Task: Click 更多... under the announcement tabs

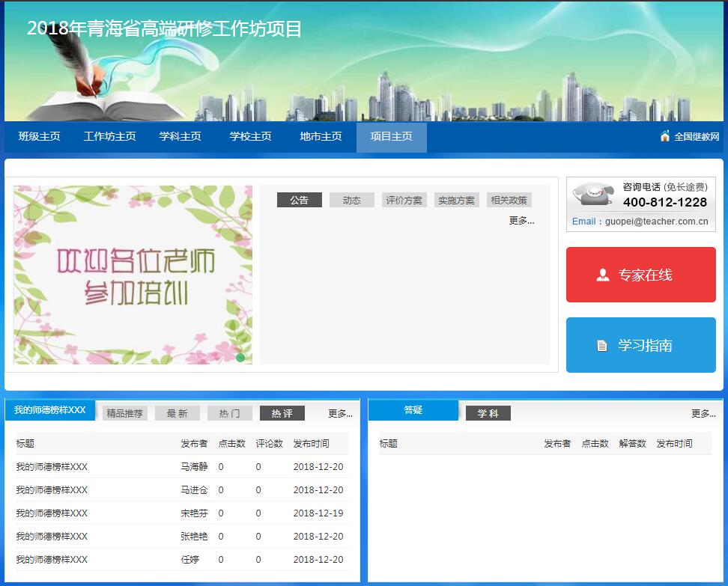Action: tap(521, 220)
